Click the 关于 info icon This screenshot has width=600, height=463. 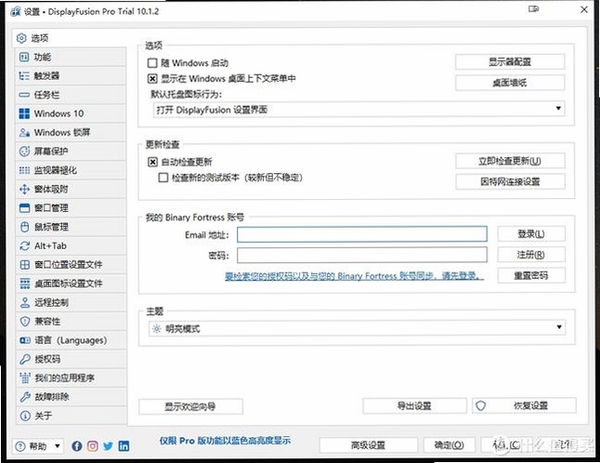point(24,416)
